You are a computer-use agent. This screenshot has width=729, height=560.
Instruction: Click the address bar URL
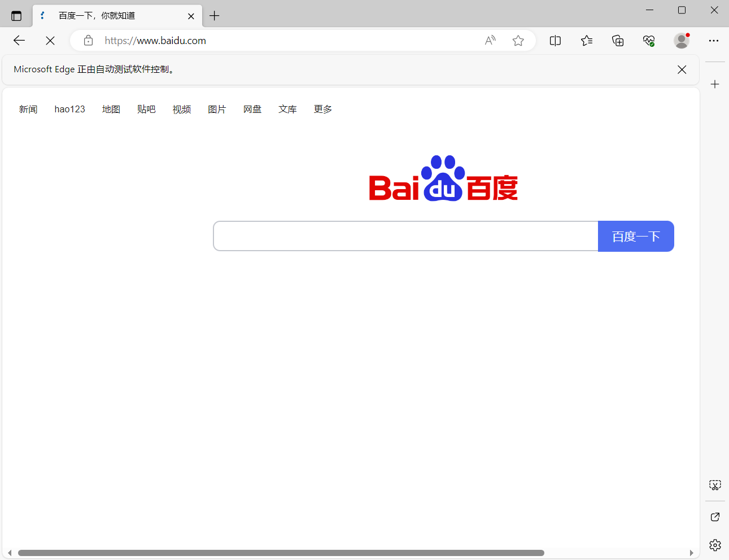[x=155, y=41]
